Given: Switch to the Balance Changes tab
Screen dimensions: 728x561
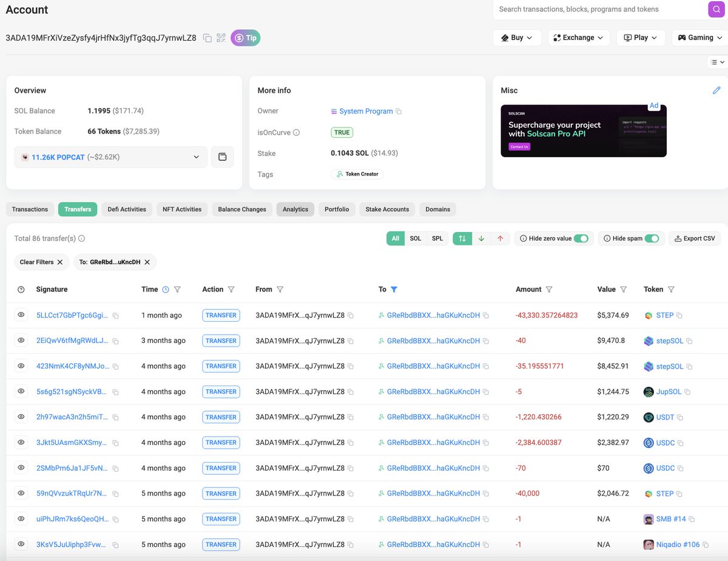Looking at the screenshot, I should (x=242, y=209).
